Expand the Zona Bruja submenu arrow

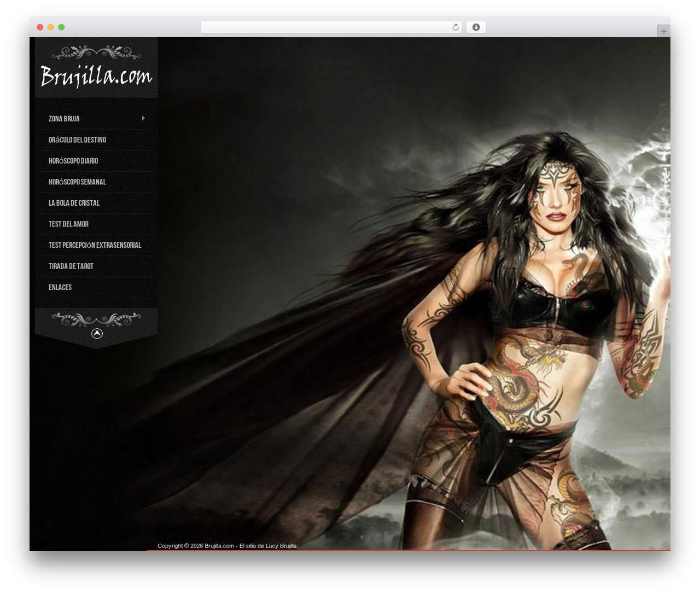tap(143, 118)
